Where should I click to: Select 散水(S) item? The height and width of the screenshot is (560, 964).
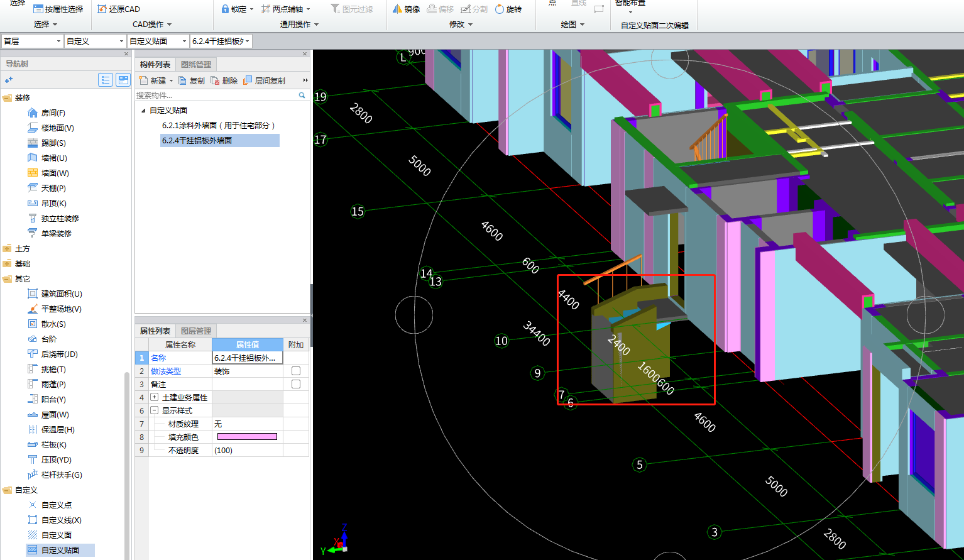(x=47, y=324)
